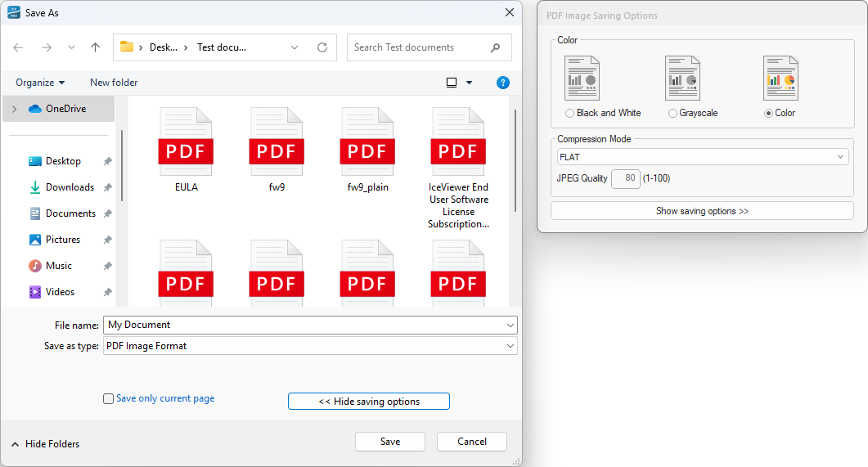Close the Save As dialog
The height and width of the screenshot is (467, 868).
pos(510,13)
